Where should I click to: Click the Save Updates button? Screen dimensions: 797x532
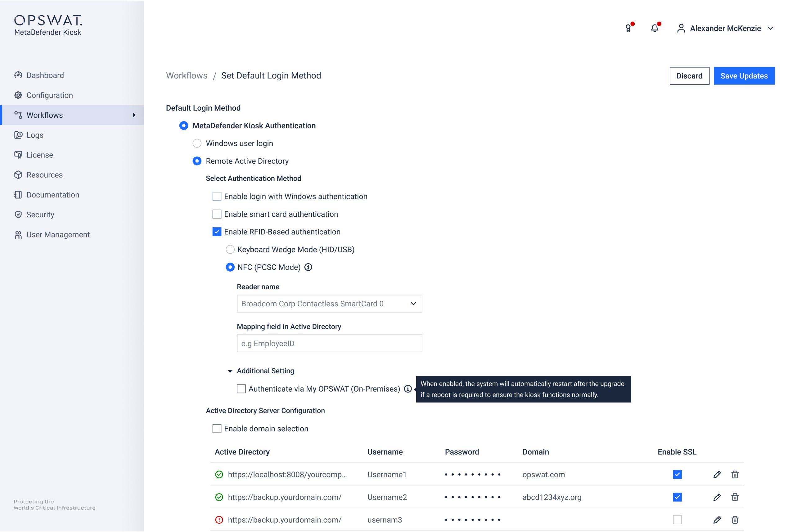click(744, 76)
